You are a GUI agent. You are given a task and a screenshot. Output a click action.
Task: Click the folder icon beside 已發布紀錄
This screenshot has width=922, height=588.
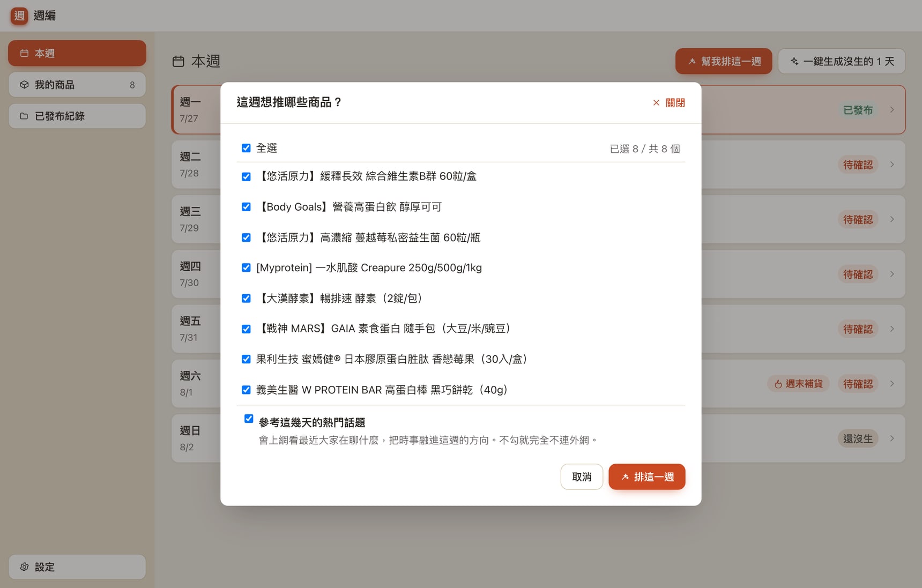tap(24, 116)
